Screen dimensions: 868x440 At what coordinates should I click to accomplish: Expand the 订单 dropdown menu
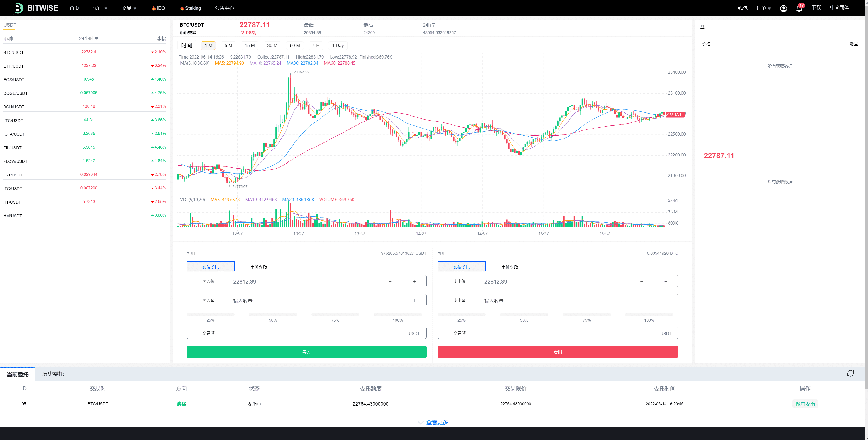tap(763, 8)
